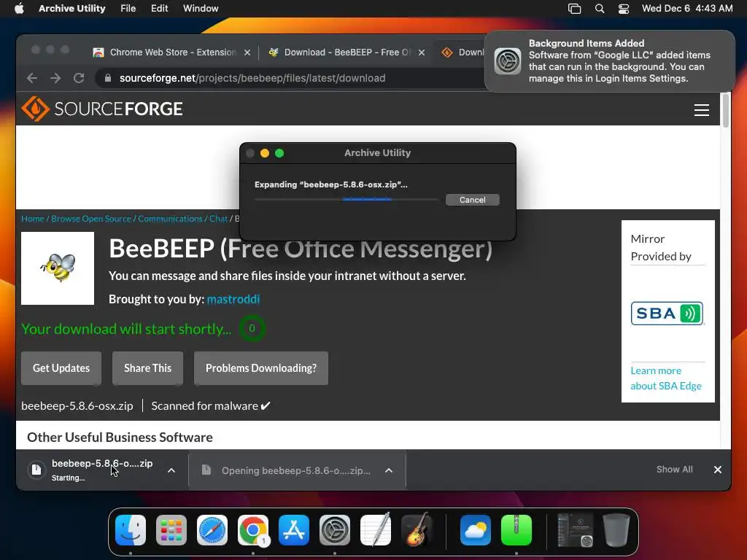Click the download countdown circle
The height and width of the screenshot is (560, 747).
point(252,328)
